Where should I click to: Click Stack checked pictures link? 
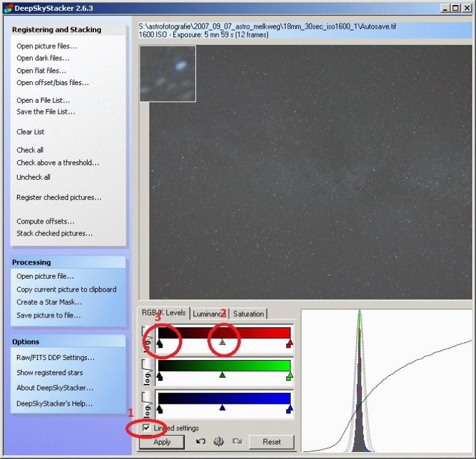point(55,233)
